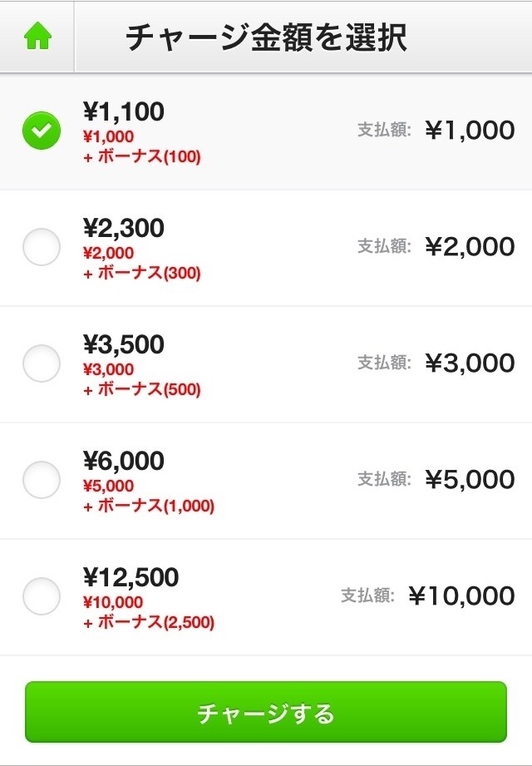Screen dimensions: 532x766
Task: Tap the ¥2,300 charge amount heading
Action: click(x=124, y=228)
